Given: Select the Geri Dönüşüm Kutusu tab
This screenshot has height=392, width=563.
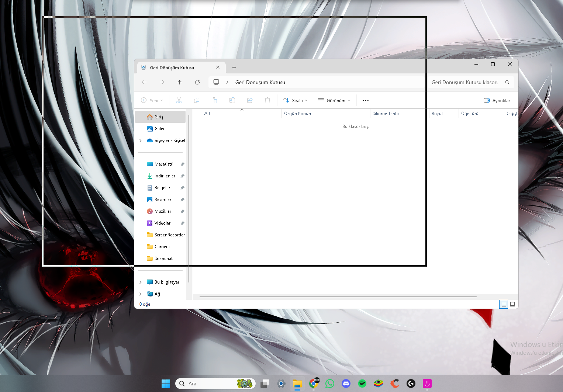Looking at the screenshot, I should (172, 68).
